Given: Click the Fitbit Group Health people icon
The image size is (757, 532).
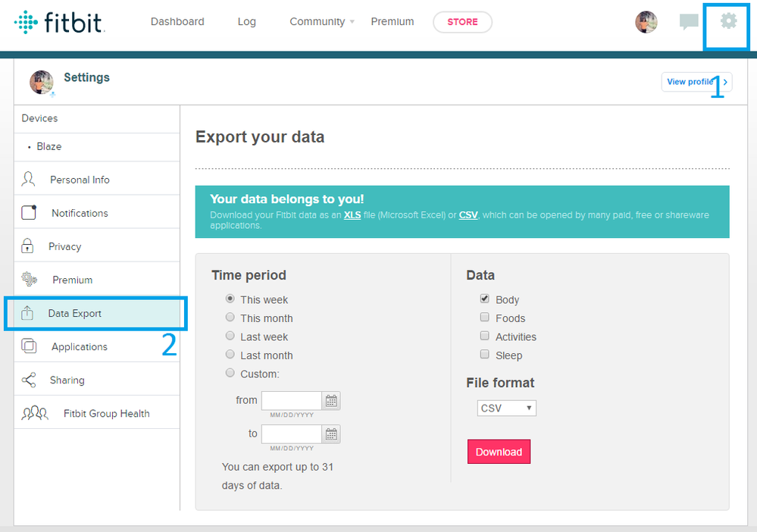Looking at the screenshot, I should (x=35, y=413).
